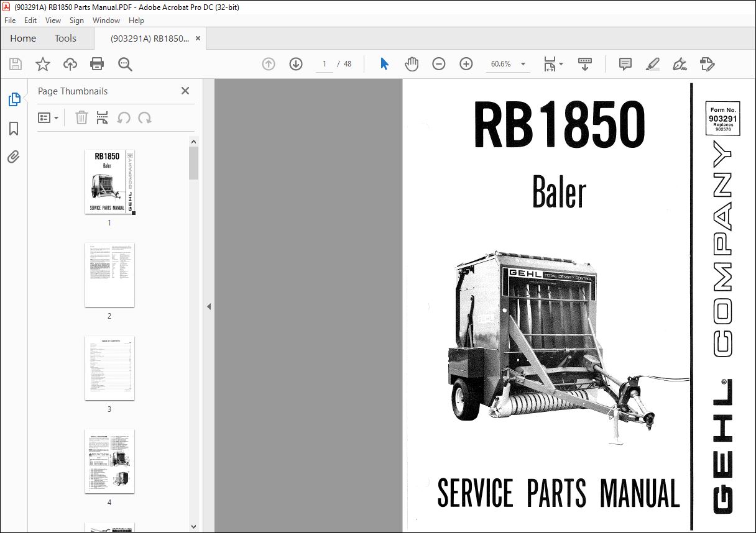The width and height of the screenshot is (756, 533).
Task: Rotate page clockwise in thumbnails
Action: coord(145,118)
